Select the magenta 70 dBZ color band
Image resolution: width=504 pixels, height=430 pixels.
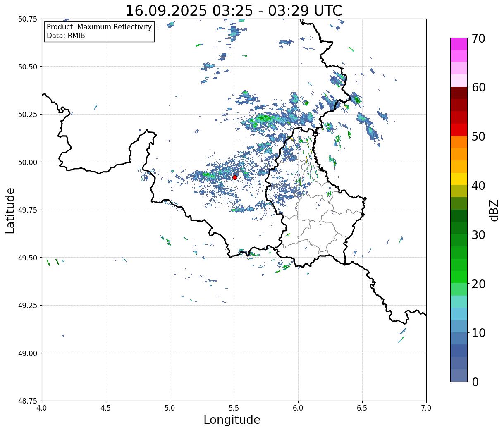click(x=459, y=44)
